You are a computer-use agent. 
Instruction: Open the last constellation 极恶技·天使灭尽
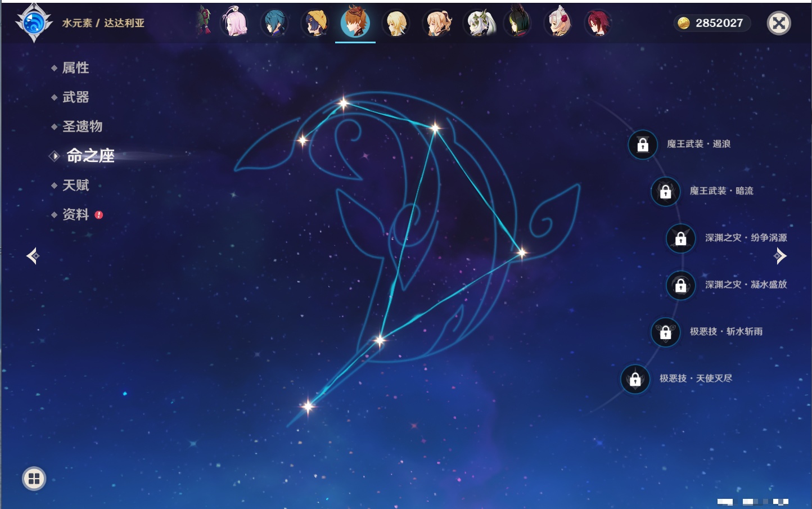635,379
